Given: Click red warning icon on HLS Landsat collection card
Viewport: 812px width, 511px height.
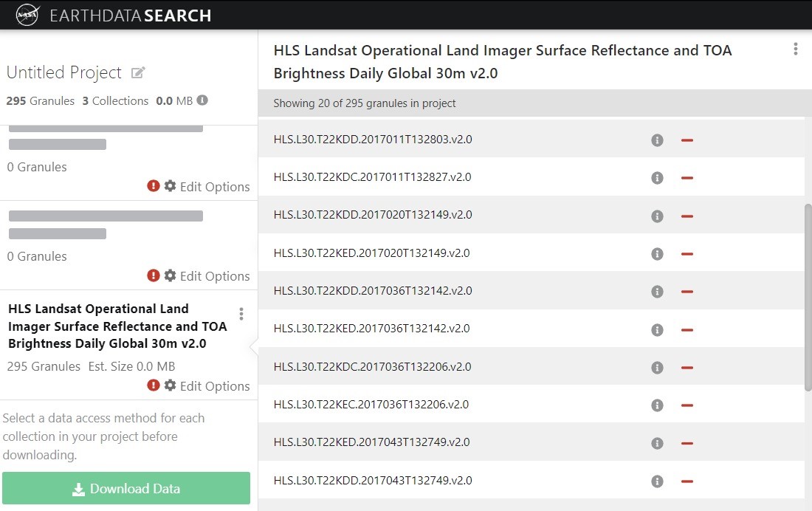Looking at the screenshot, I should click(154, 385).
